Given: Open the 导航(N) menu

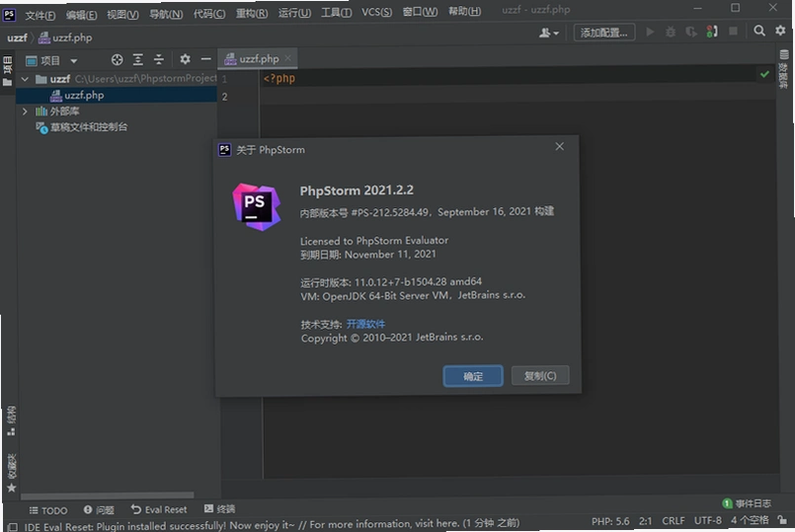Looking at the screenshot, I should point(165,14).
